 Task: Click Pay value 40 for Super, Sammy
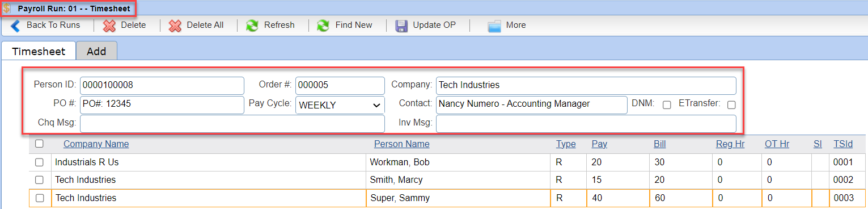(x=618, y=198)
